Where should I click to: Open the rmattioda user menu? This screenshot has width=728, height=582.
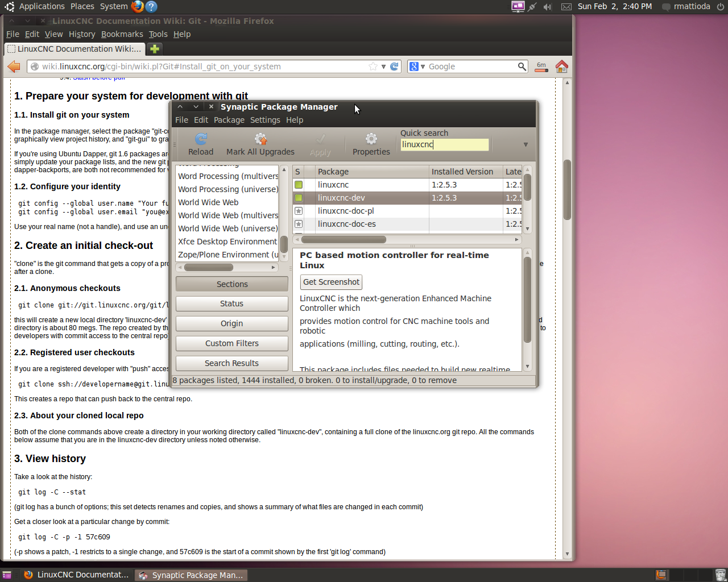686,6
